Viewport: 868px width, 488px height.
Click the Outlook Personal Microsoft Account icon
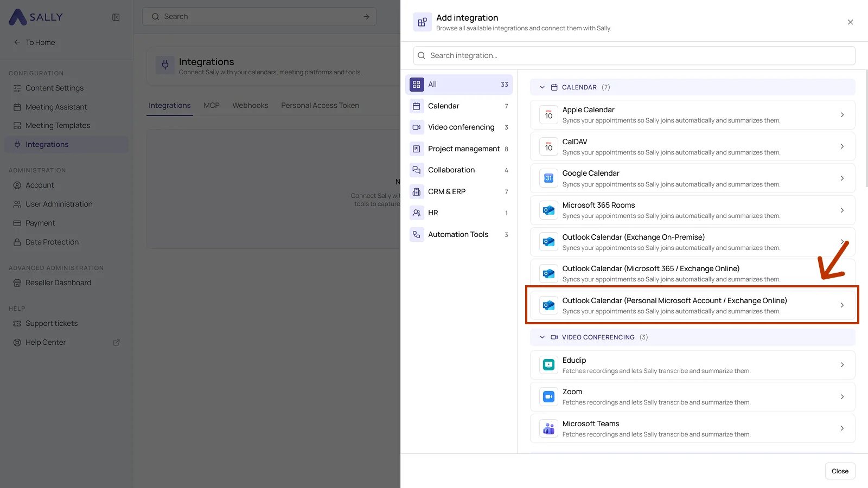coord(548,306)
